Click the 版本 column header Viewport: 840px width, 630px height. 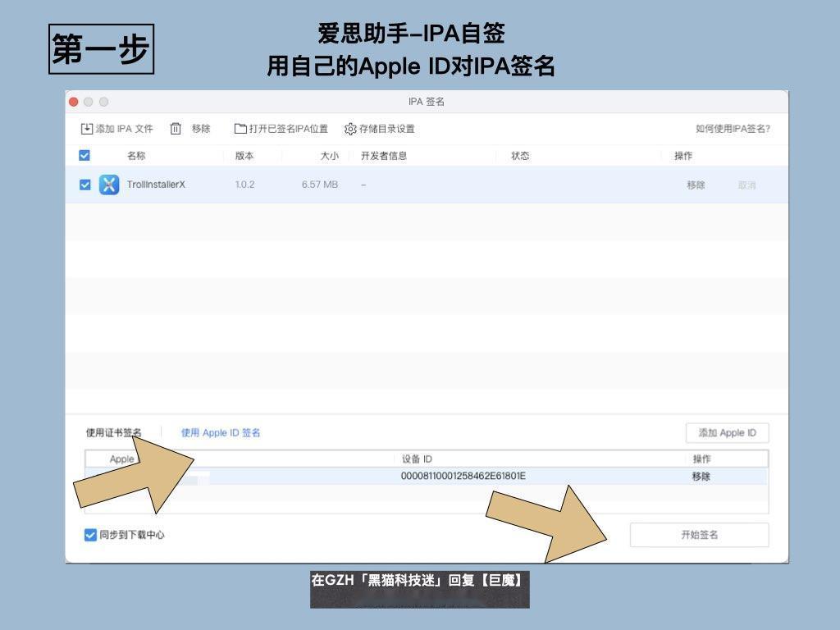coord(244,155)
